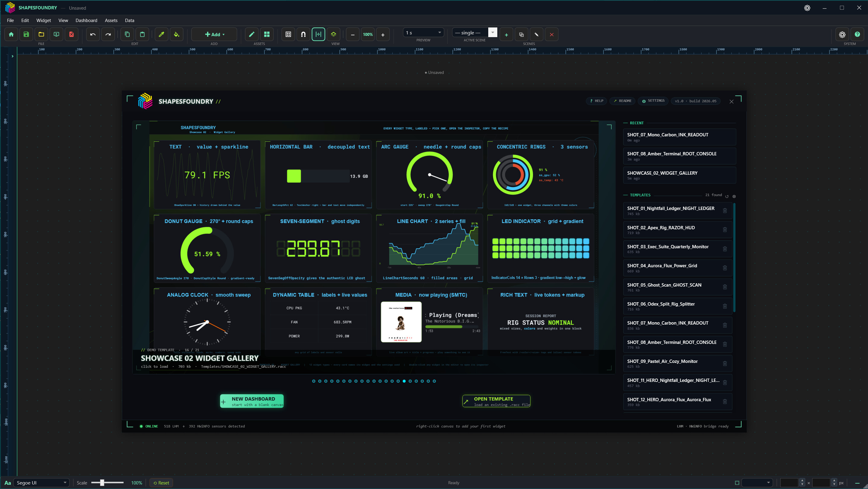Save the dashboard with the floppy icon
Screen dimensions: 868x489
(x=26, y=34)
